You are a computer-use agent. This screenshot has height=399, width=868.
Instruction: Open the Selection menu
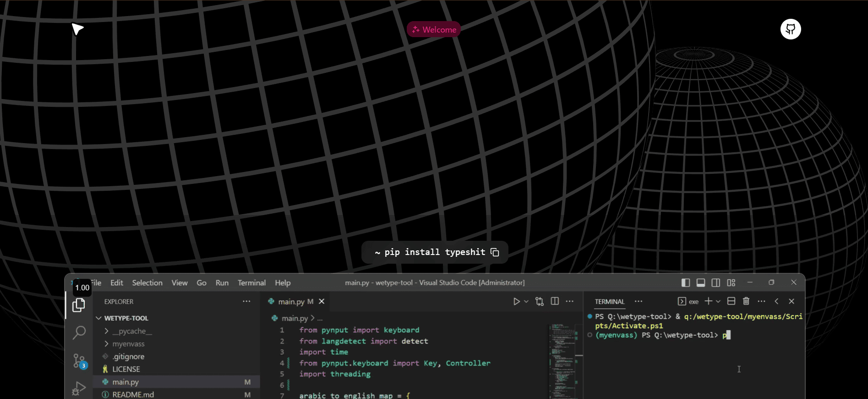click(147, 283)
